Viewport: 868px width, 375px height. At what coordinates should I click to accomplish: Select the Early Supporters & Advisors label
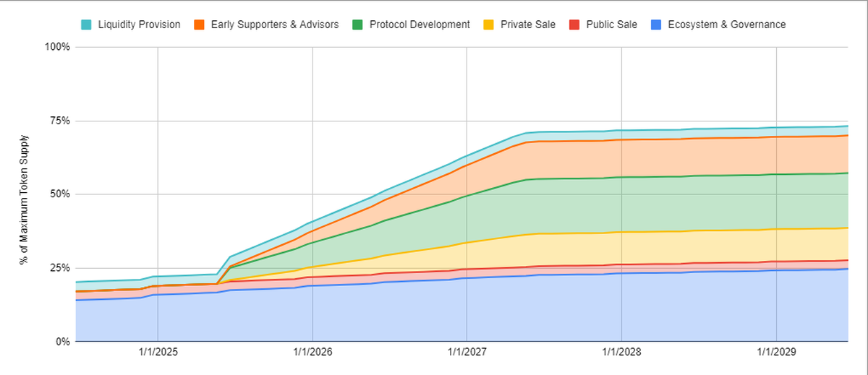[x=274, y=25]
